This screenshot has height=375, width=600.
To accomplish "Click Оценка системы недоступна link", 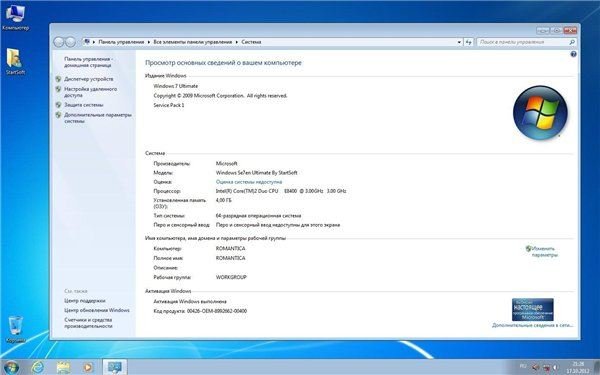I will (249, 182).
